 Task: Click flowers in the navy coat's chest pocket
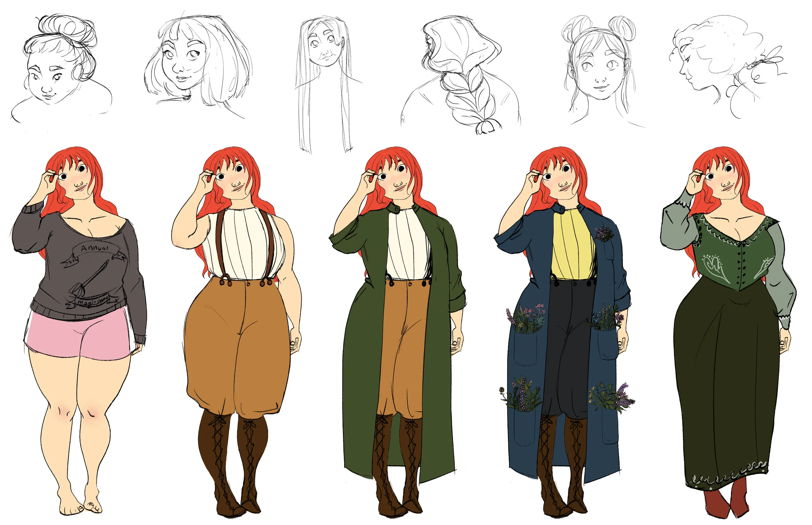604,234
